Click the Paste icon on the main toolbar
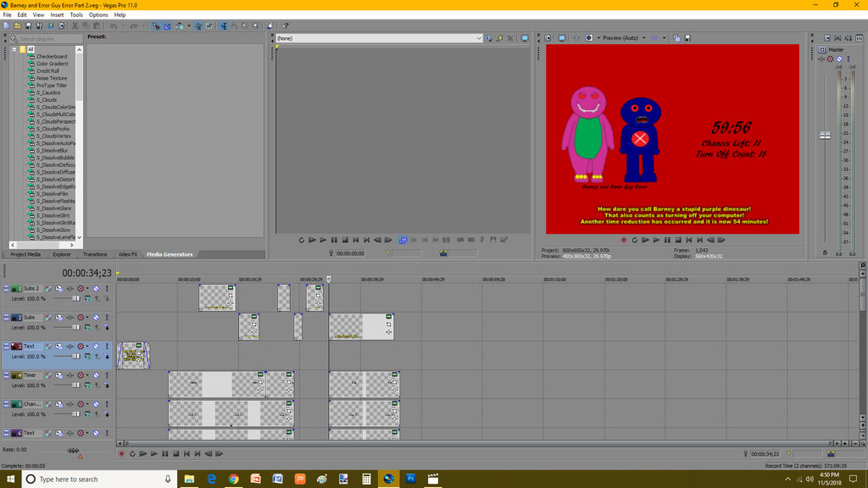The image size is (868, 488). (x=96, y=25)
